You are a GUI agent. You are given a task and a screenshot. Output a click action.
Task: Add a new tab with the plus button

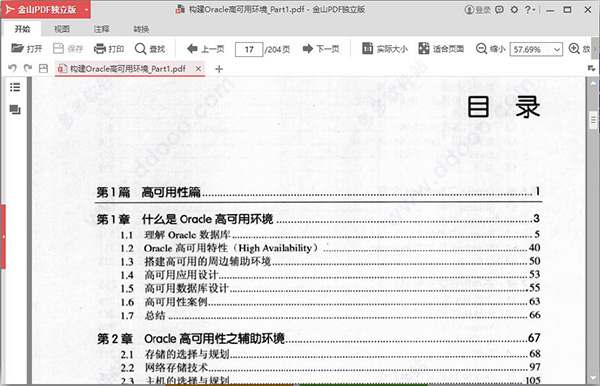(219, 69)
